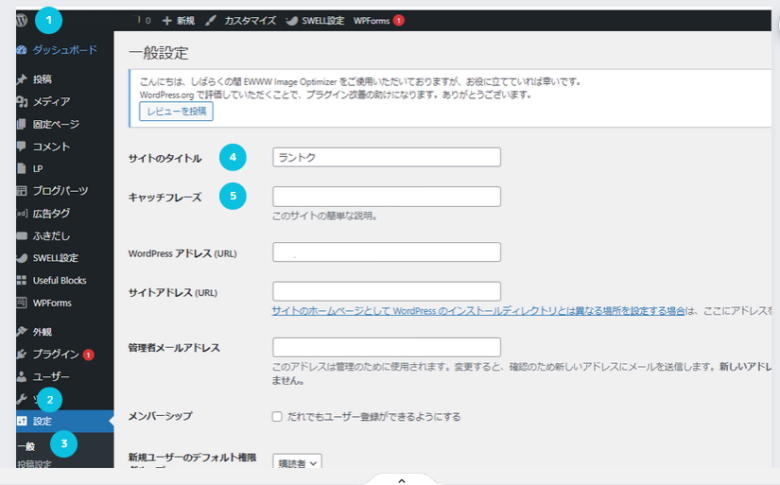Click the brush icon beside カスタマイズ
Viewport: 780px width, 485px height.
[211, 20]
